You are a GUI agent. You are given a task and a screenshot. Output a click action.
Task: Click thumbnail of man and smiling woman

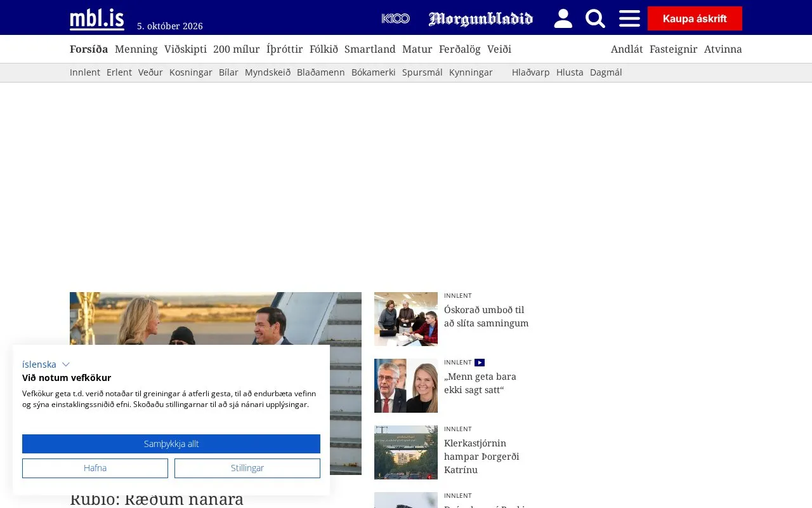pos(406,385)
